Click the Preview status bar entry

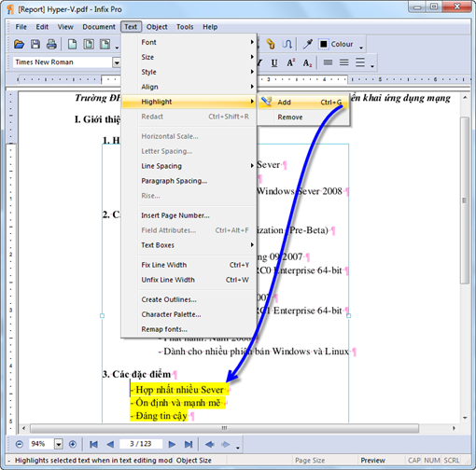click(372, 461)
